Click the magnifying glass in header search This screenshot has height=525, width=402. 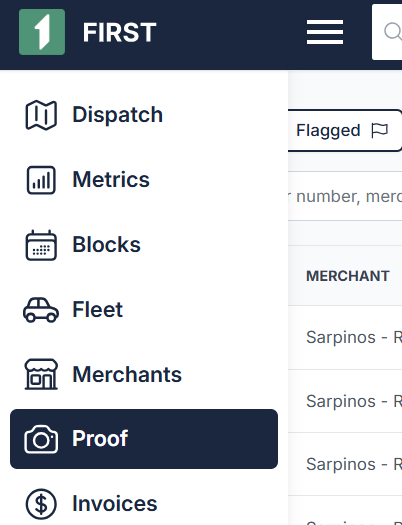coord(393,32)
